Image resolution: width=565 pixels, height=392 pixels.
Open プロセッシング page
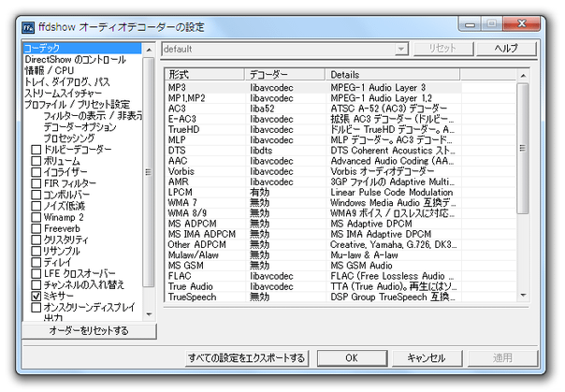[69, 138]
